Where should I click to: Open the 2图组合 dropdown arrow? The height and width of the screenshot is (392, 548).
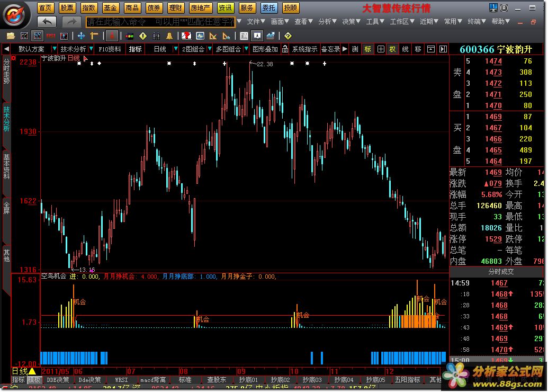tap(210, 49)
